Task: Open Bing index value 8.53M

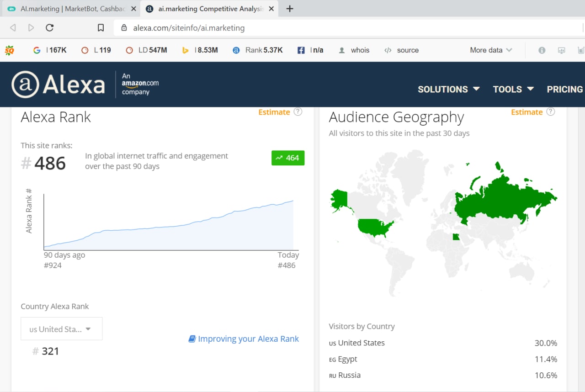Action: point(200,50)
